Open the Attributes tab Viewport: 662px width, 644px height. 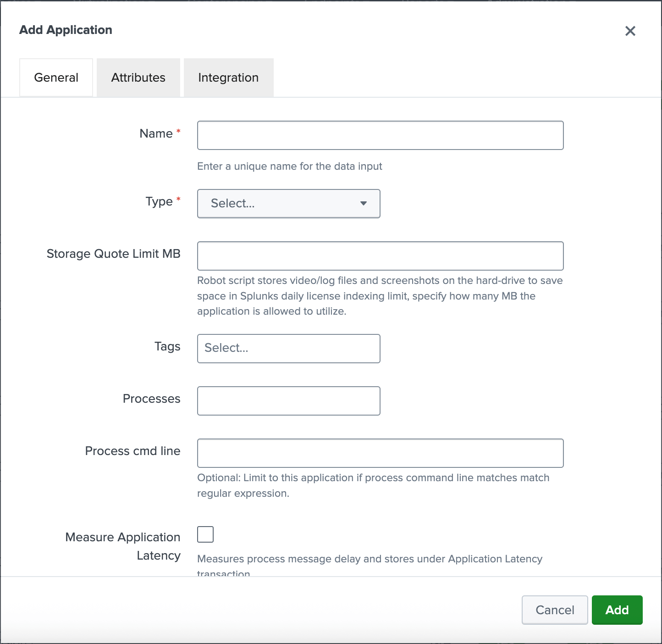pyautogui.click(x=138, y=78)
